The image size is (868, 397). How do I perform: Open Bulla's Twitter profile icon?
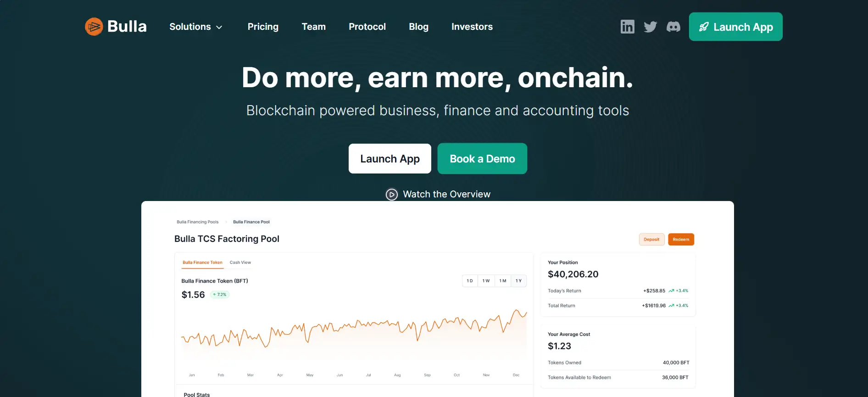coord(650,27)
